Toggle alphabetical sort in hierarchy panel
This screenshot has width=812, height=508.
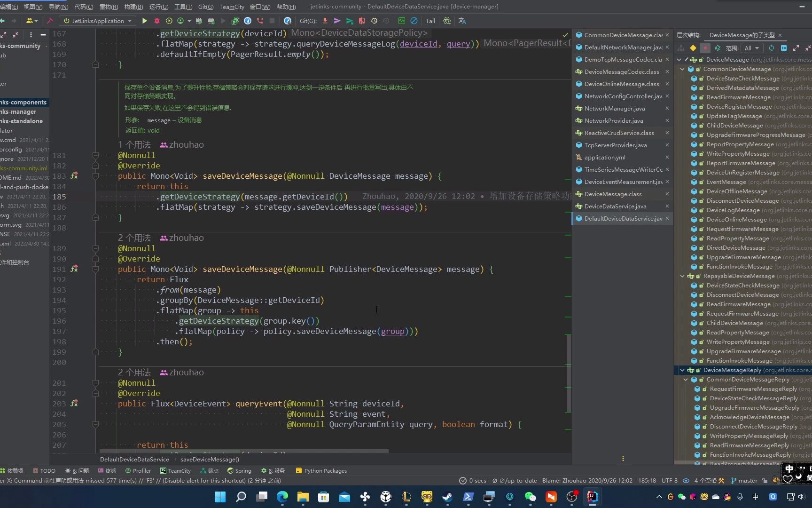[x=718, y=48]
